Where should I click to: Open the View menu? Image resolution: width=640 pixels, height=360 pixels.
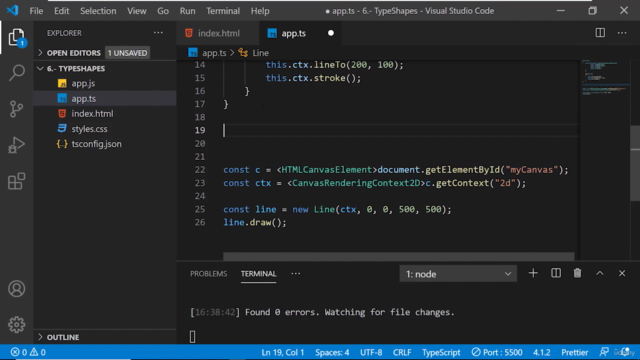137,11
